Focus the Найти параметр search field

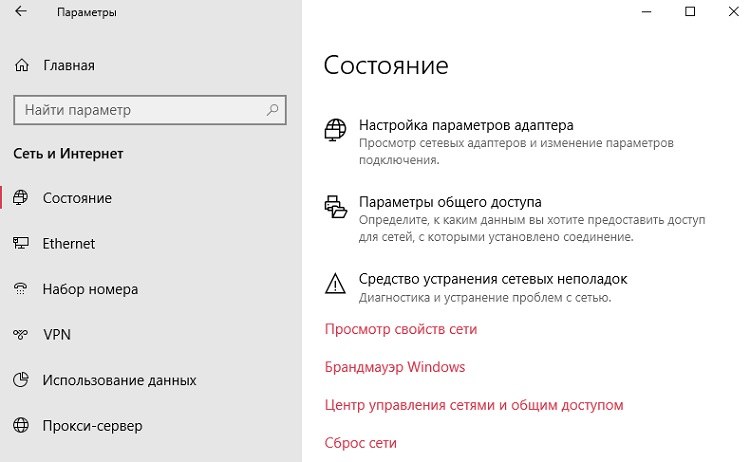coord(150,110)
